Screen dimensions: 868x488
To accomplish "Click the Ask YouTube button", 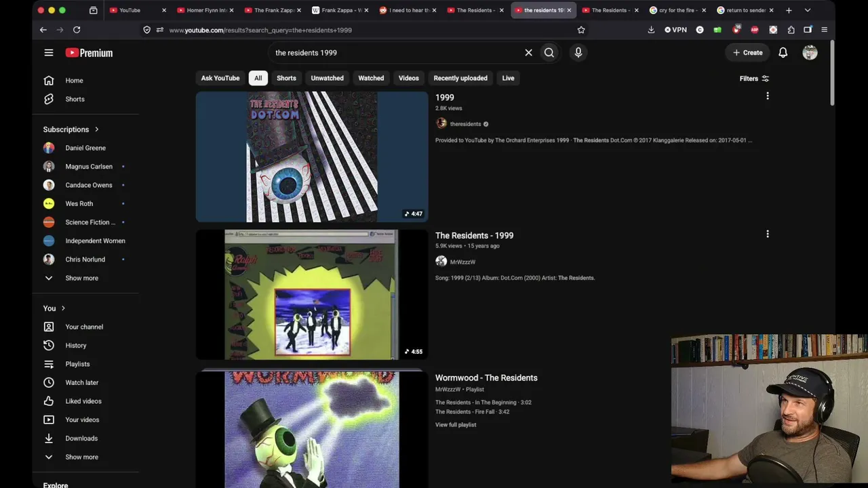I will click(220, 78).
